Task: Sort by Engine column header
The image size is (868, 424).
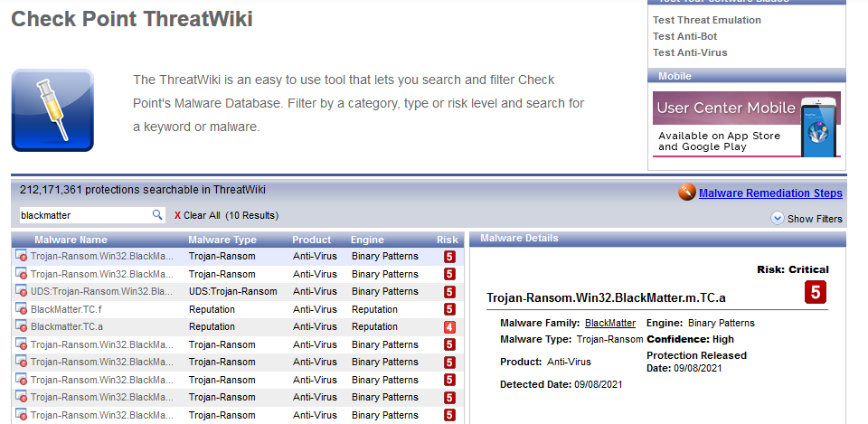Action: click(x=367, y=240)
